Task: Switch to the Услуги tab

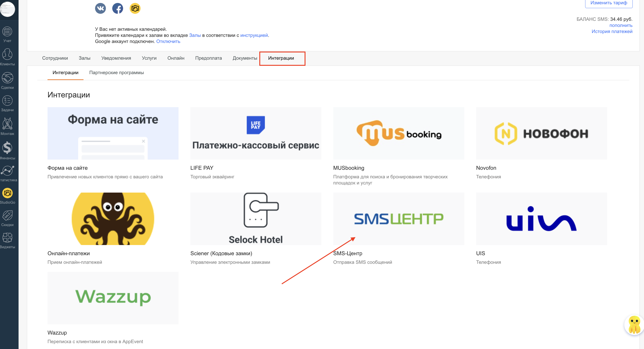Action: click(x=149, y=58)
